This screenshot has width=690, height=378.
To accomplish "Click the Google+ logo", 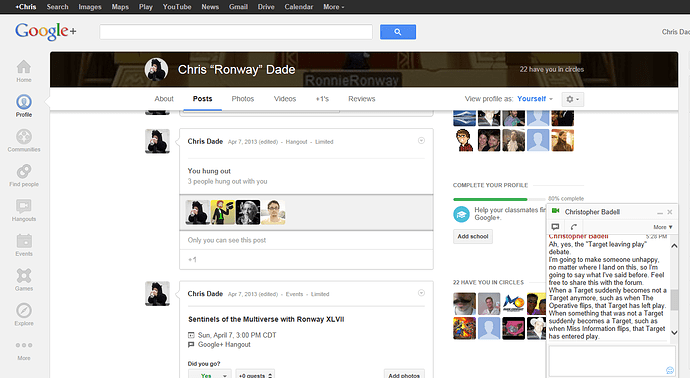I will point(45,31).
